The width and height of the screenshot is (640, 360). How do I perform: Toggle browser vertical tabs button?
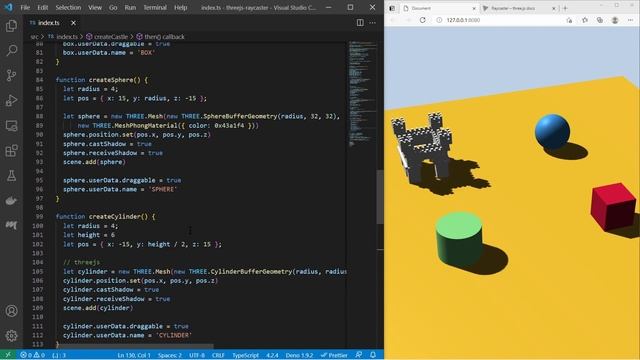392,8
